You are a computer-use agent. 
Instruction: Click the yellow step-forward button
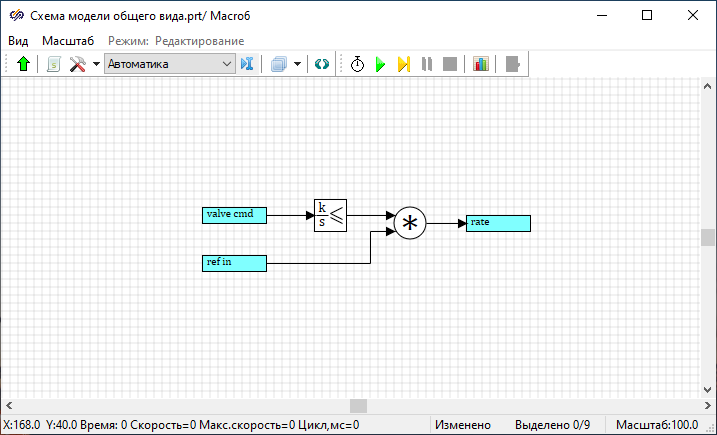403,64
